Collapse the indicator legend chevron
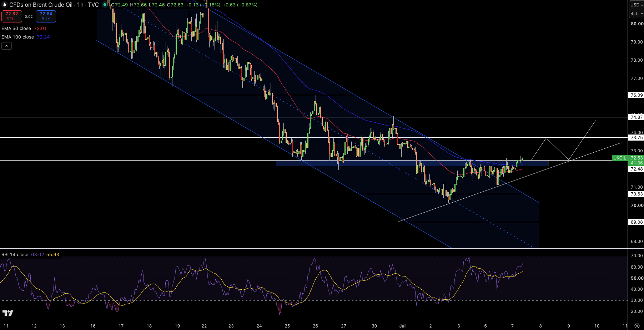 6,46
